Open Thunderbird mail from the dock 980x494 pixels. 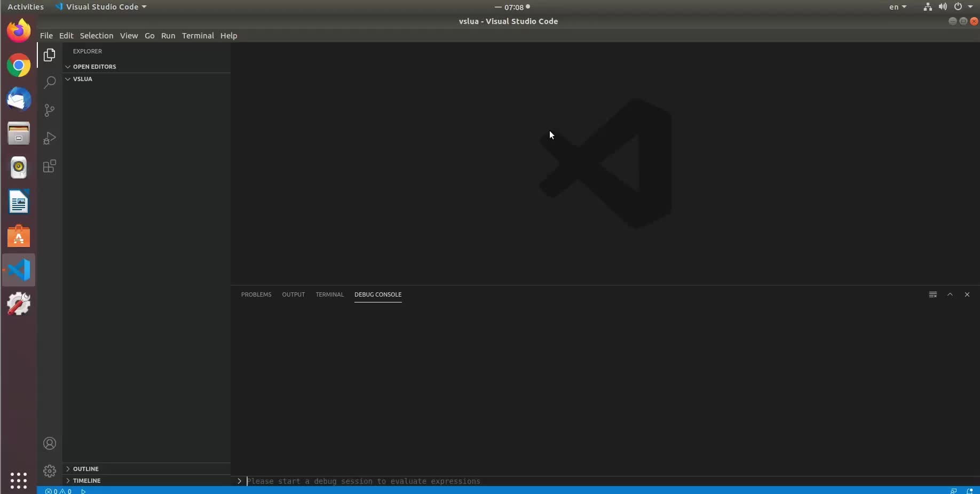click(x=19, y=100)
